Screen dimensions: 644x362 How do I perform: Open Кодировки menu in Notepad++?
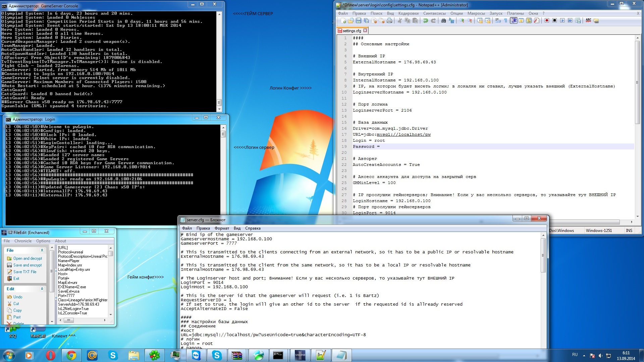(x=408, y=13)
